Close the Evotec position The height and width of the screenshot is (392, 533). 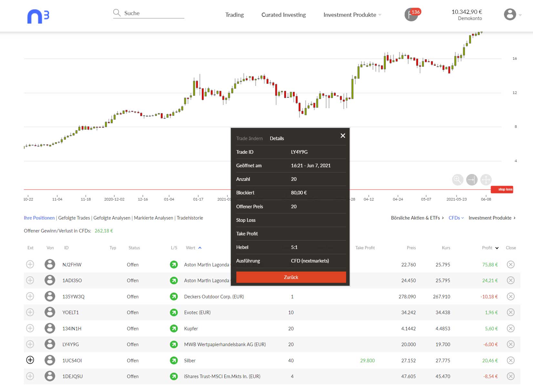(x=510, y=312)
